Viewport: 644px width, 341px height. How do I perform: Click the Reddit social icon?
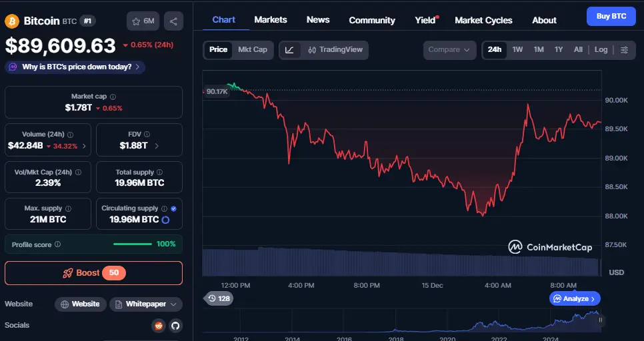[x=158, y=326]
